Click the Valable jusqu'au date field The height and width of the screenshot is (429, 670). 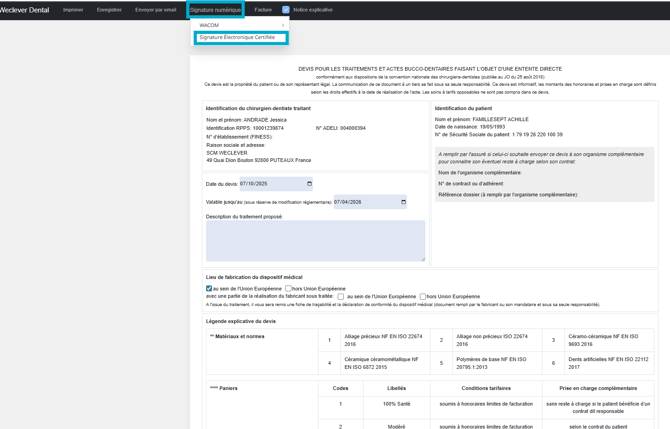[x=364, y=202]
